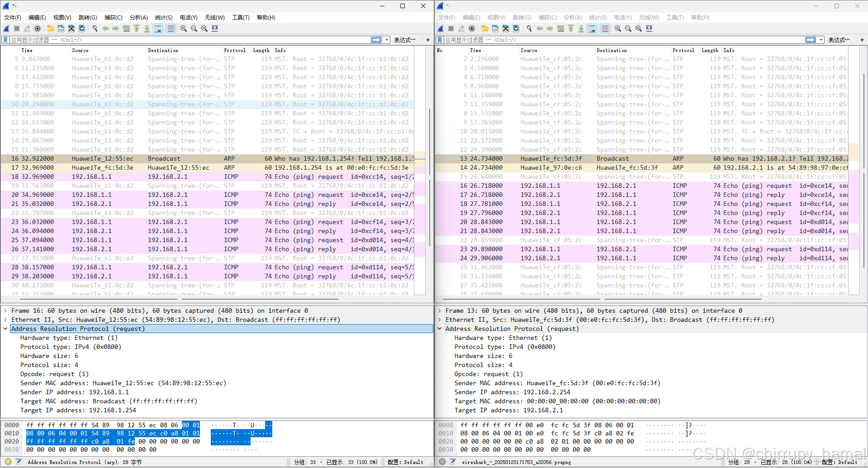The image size is (868, 468).
Task: Open 捕获(C) menu in left window
Action: [x=114, y=18]
